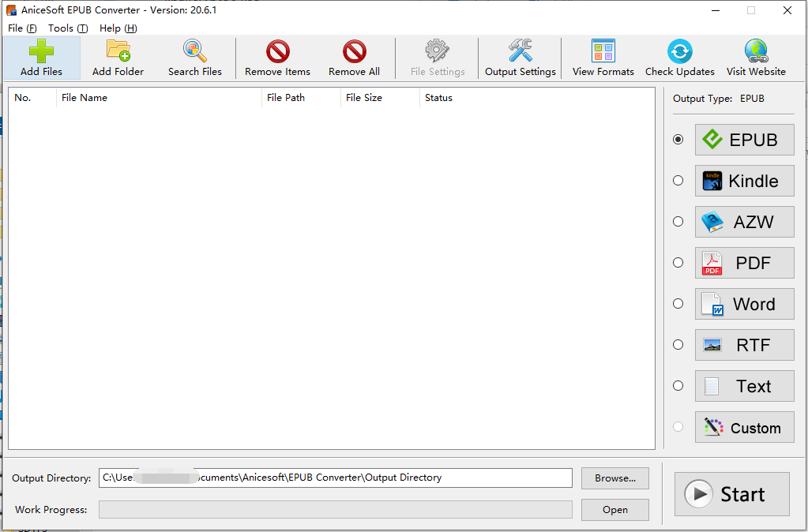Run Check Updates refresh icon
The width and height of the screenshot is (808, 532).
pos(680,51)
